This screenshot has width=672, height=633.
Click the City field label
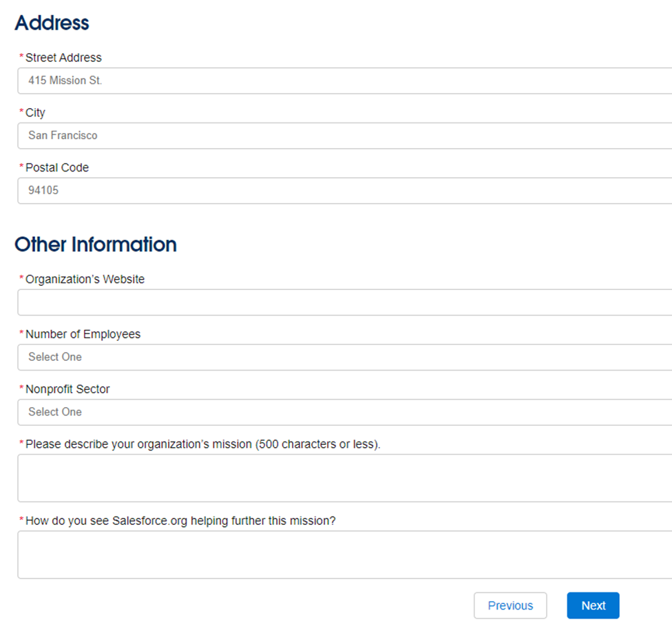click(35, 113)
